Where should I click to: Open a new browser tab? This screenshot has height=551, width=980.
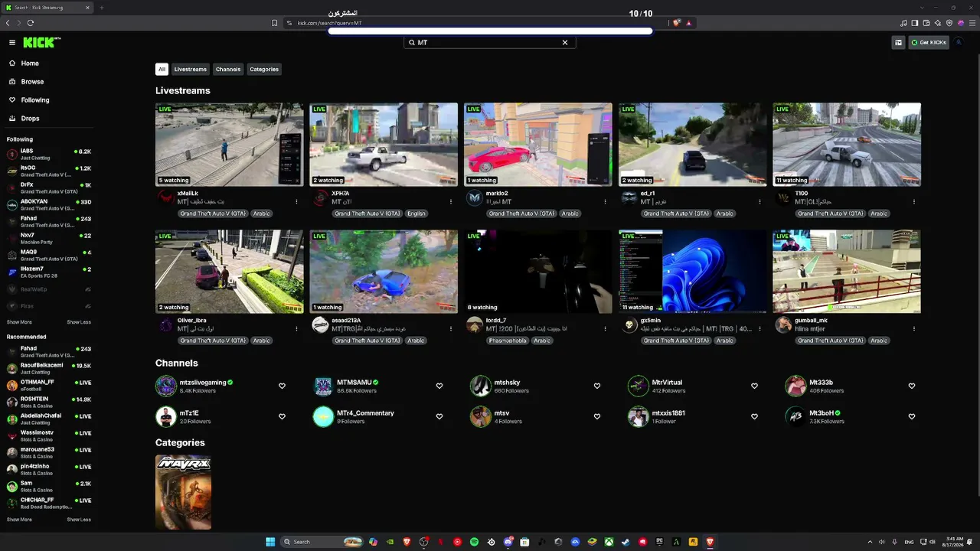(101, 8)
